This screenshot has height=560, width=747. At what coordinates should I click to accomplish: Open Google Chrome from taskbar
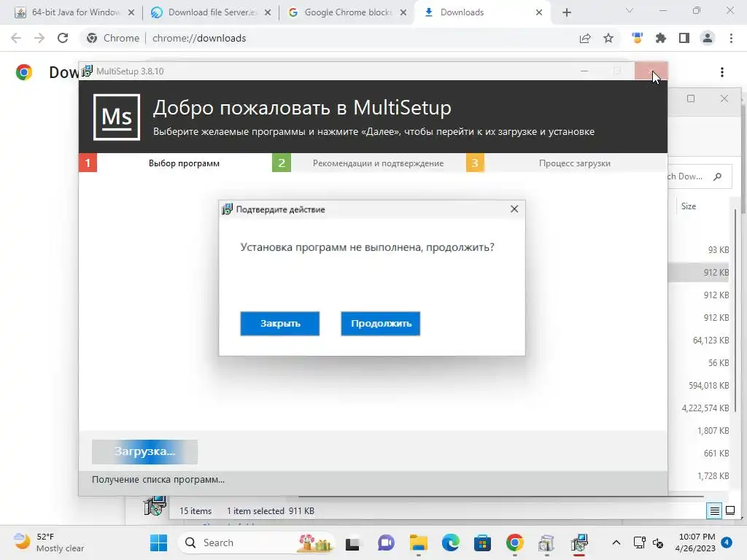pos(514,542)
